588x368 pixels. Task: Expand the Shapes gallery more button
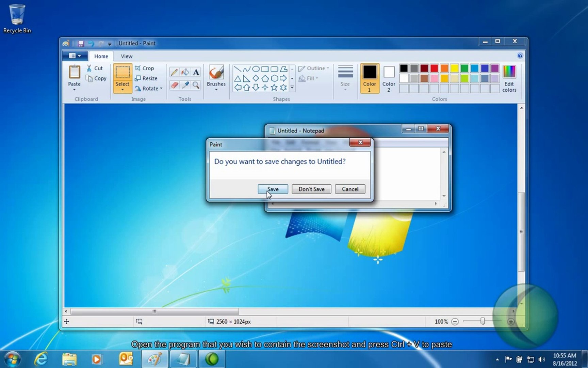click(292, 88)
